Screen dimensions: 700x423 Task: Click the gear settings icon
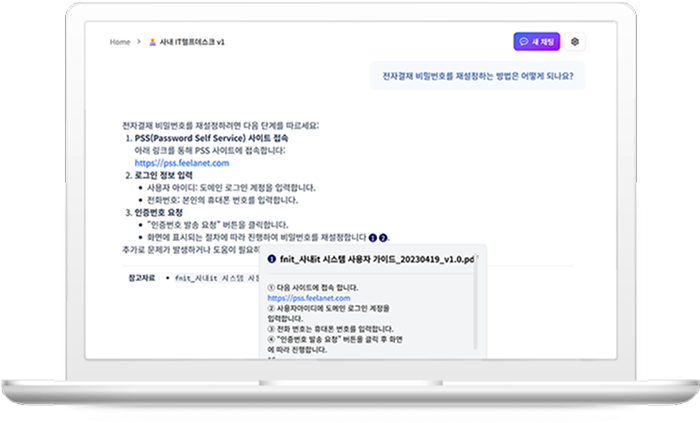pos(575,42)
